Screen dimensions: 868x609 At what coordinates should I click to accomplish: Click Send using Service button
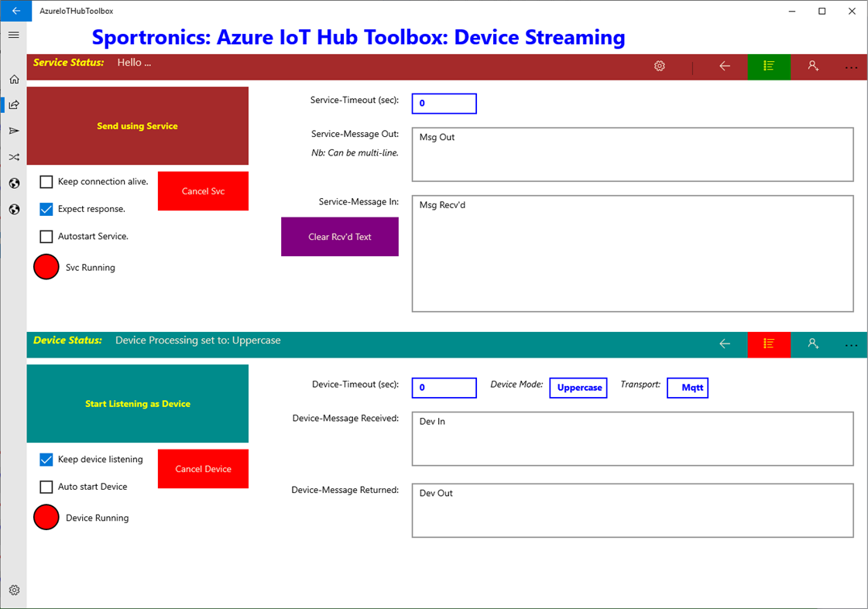(137, 125)
